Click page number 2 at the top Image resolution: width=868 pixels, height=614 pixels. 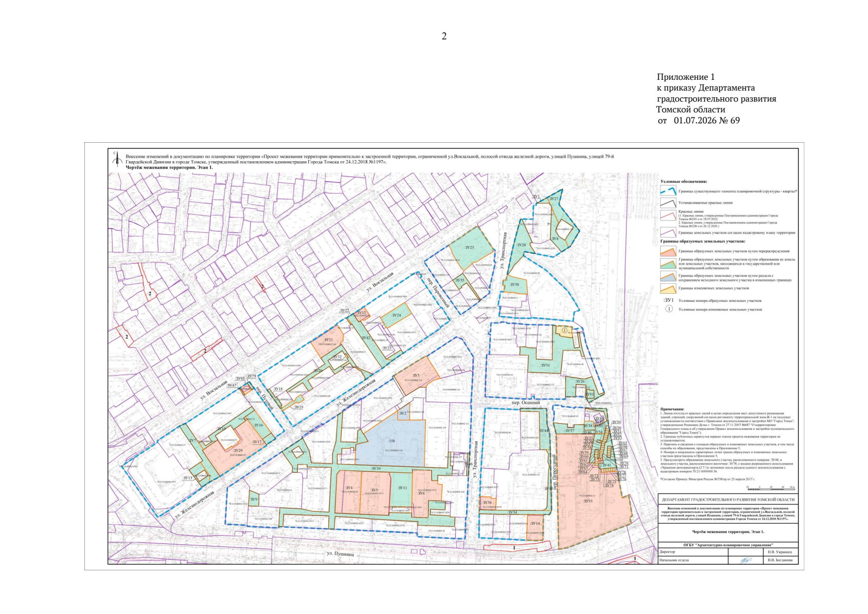(x=444, y=36)
